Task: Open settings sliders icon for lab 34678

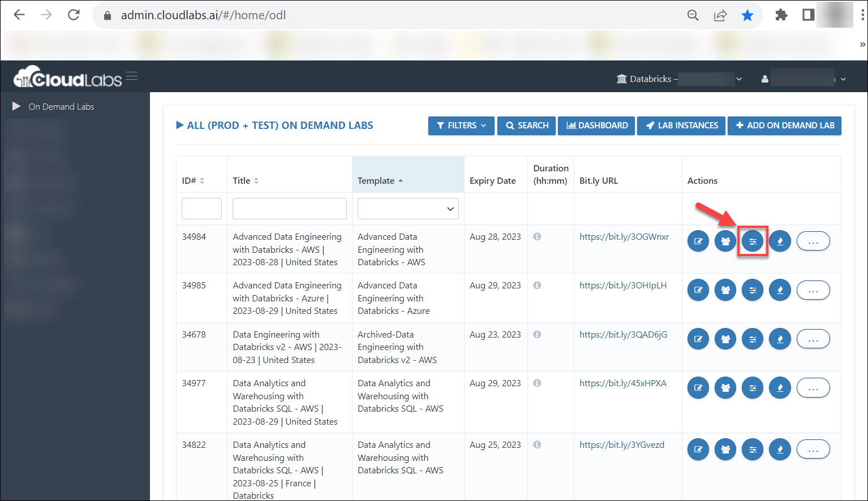Action: click(753, 339)
